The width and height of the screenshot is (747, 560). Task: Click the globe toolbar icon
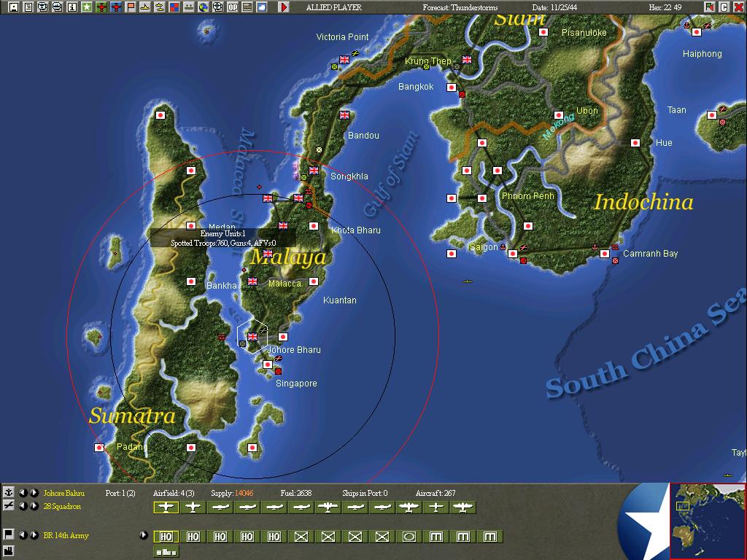[x=204, y=7]
